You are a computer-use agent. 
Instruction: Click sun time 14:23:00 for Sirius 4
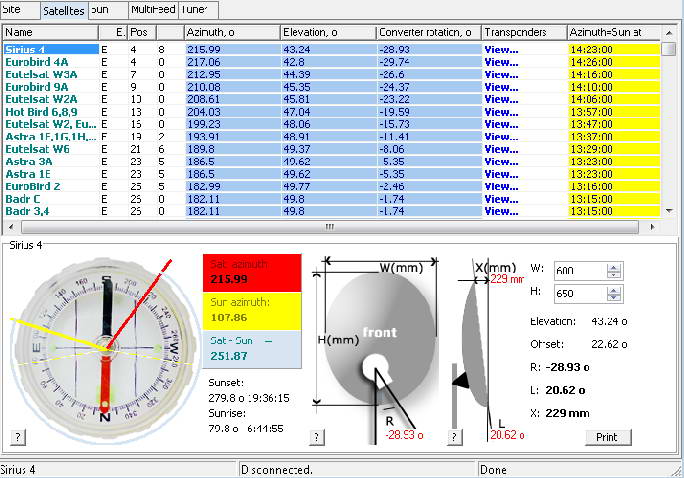click(x=592, y=50)
